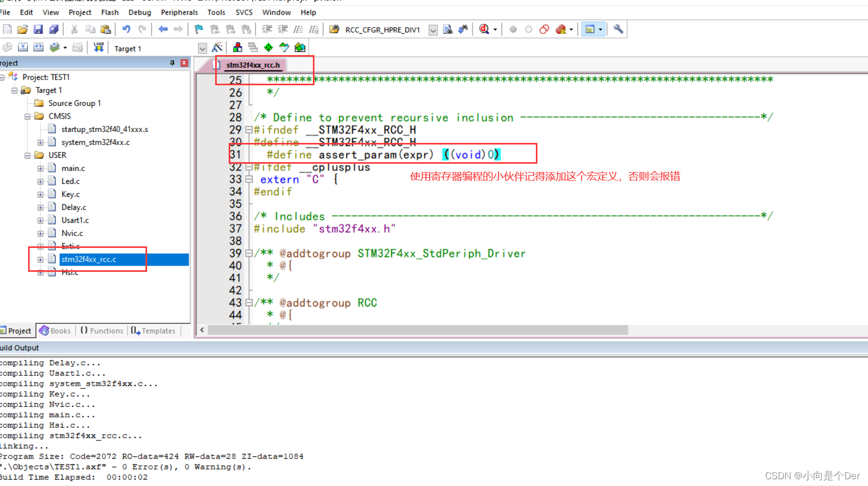This screenshot has width=868, height=486.
Task: Collapse code fold at line 29
Action: coord(249,130)
